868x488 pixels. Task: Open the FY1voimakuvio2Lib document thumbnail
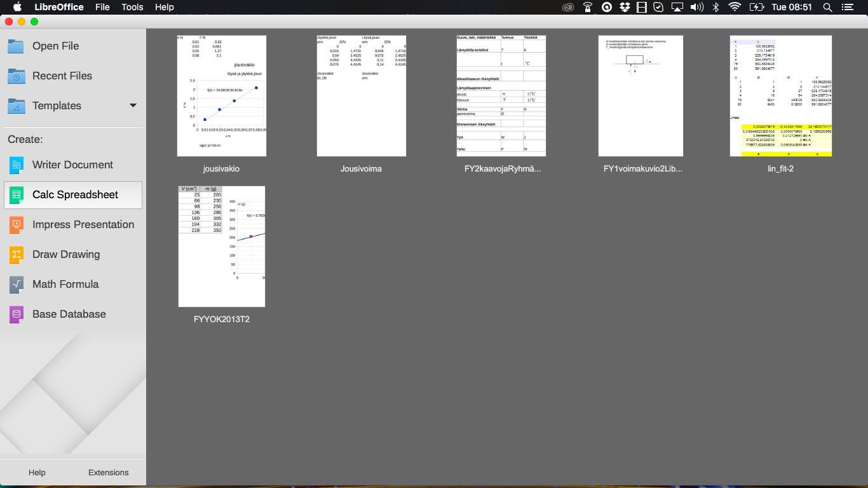pos(641,96)
